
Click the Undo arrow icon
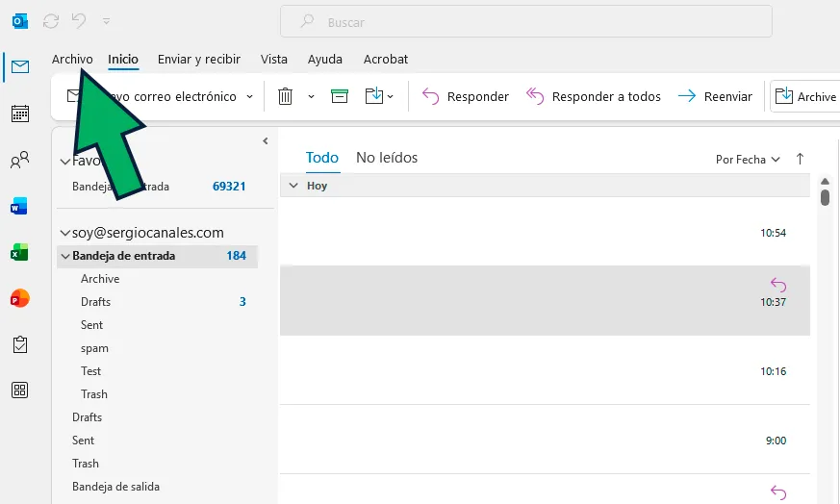[x=79, y=21]
